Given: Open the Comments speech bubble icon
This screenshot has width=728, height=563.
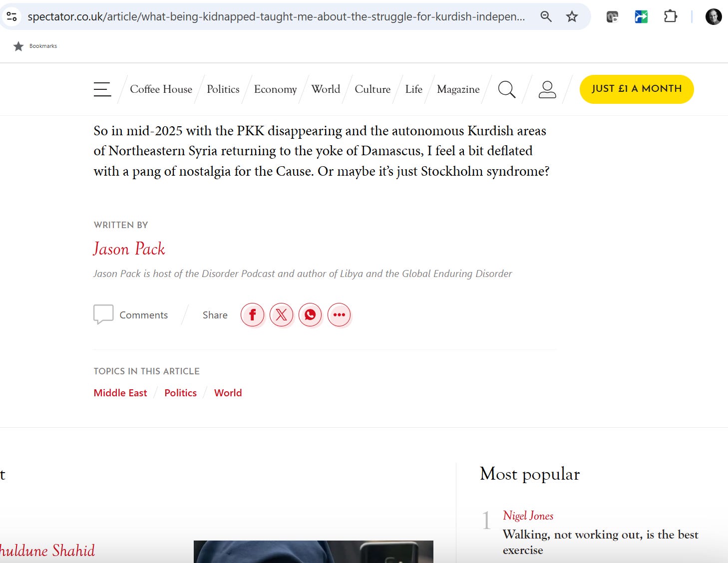Looking at the screenshot, I should click(x=103, y=314).
